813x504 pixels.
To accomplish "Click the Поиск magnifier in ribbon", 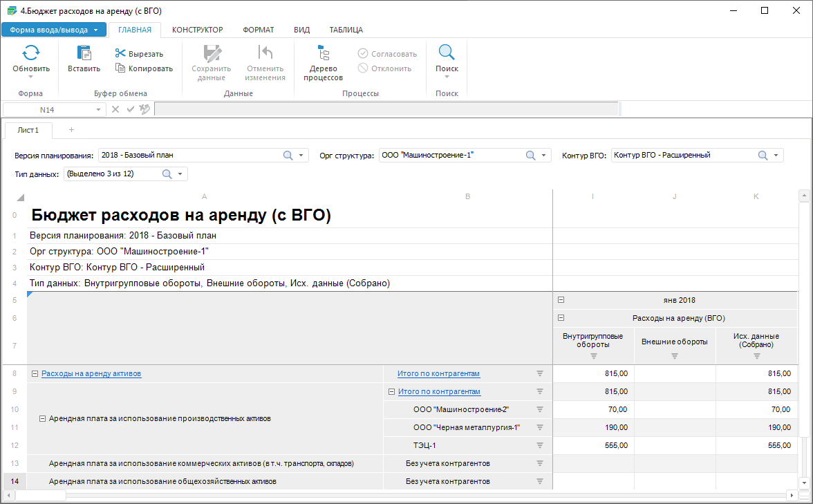I will click(x=447, y=53).
